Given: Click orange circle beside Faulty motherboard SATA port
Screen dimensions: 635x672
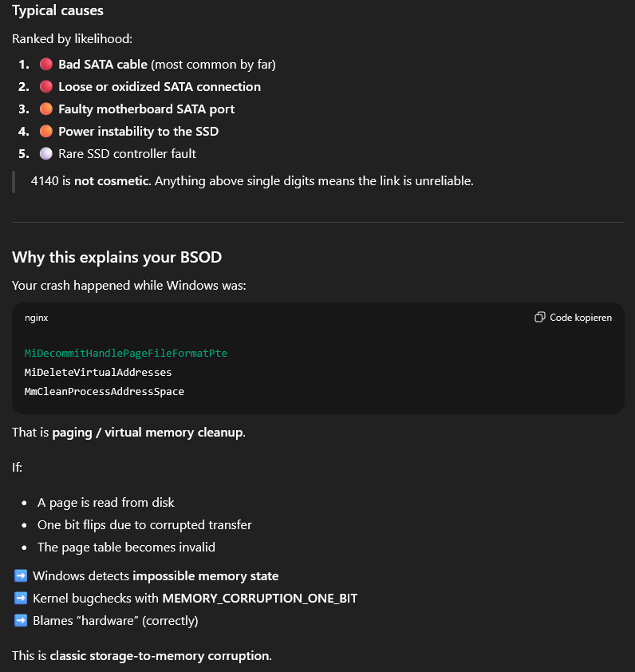Looking at the screenshot, I should pos(46,109).
